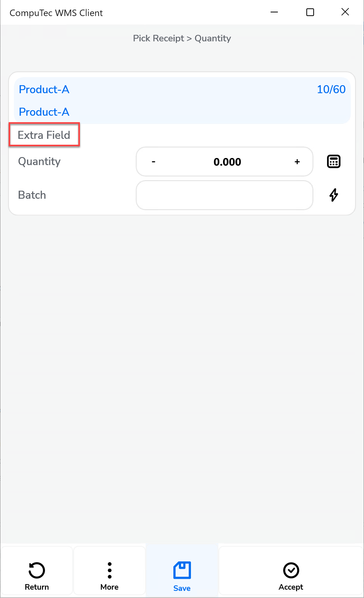Focus the Batch input field
The image size is (364, 598).
(x=225, y=195)
